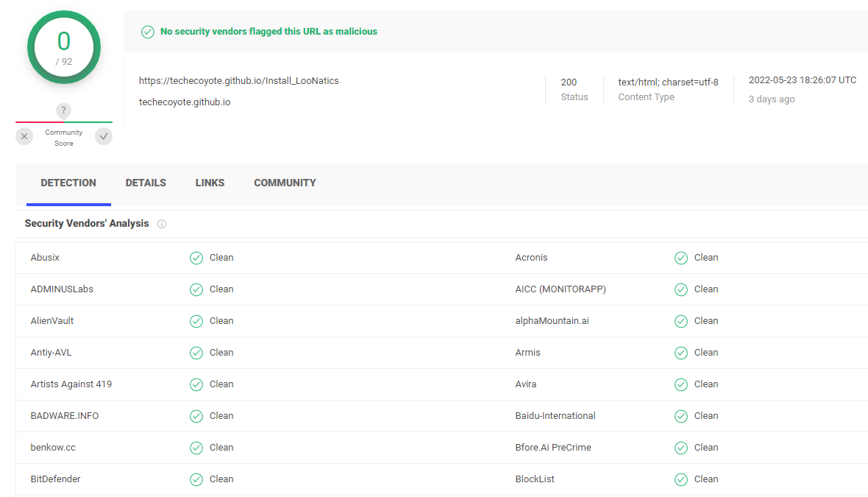
Task: Click the vendor name Artists Against 419
Action: pyautogui.click(x=71, y=384)
